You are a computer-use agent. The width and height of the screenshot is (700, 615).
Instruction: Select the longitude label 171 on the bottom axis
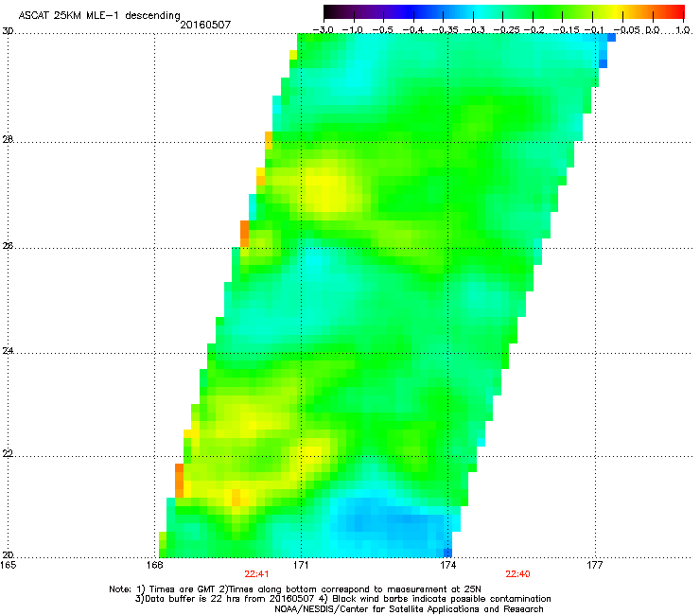point(301,566)
